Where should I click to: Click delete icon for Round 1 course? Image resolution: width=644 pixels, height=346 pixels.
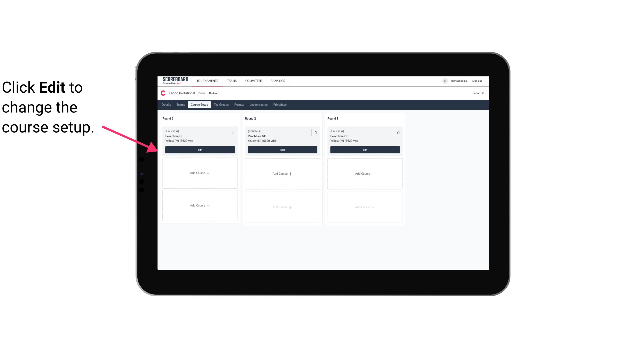click(234, 132)
